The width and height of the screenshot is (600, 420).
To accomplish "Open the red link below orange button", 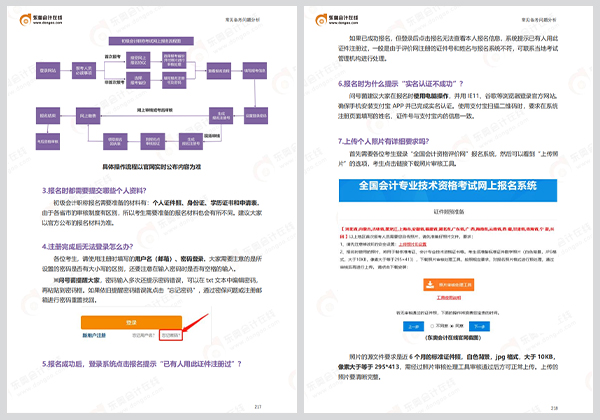I will 448,298.
